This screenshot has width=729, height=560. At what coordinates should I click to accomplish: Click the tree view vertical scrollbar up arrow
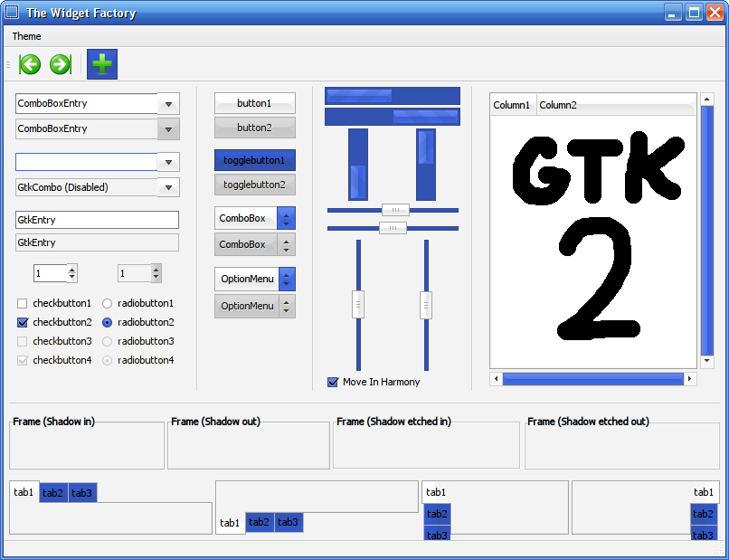(706, 100)
